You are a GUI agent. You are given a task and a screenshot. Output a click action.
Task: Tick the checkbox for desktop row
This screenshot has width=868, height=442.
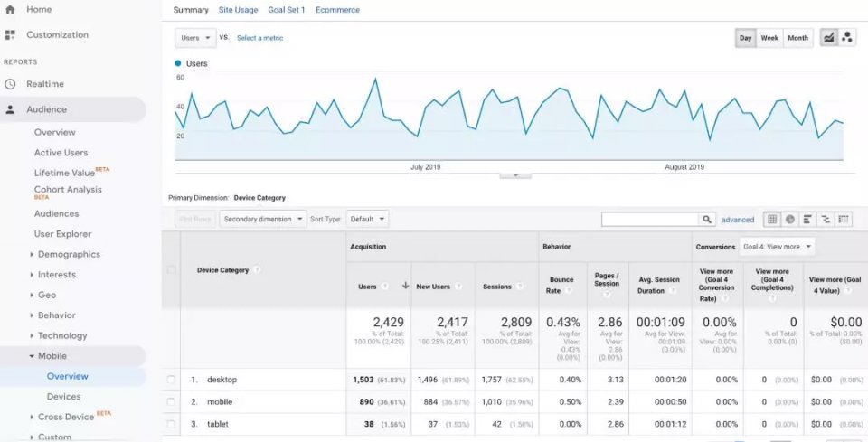click(171, 380)
